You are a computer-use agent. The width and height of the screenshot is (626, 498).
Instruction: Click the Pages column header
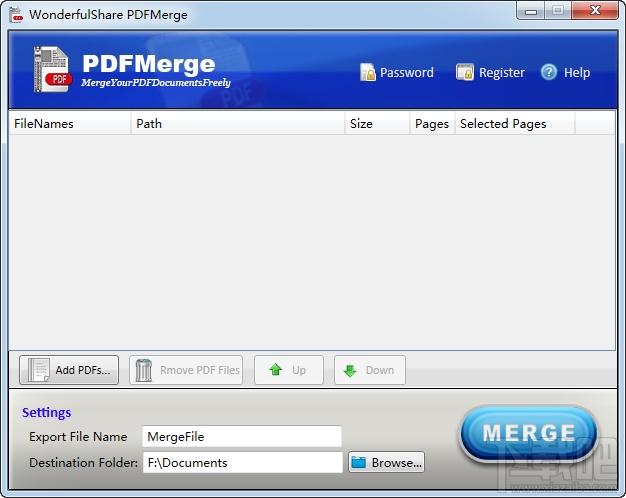point(432,124)
